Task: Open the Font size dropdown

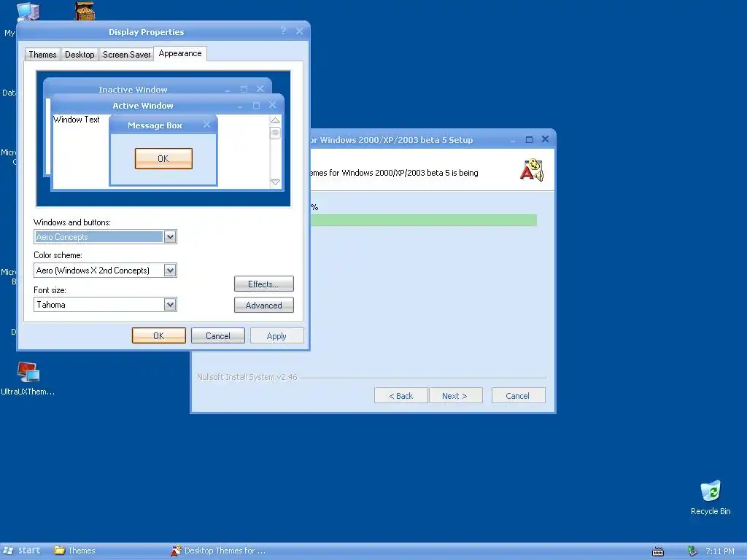Action: pos(170,305)
